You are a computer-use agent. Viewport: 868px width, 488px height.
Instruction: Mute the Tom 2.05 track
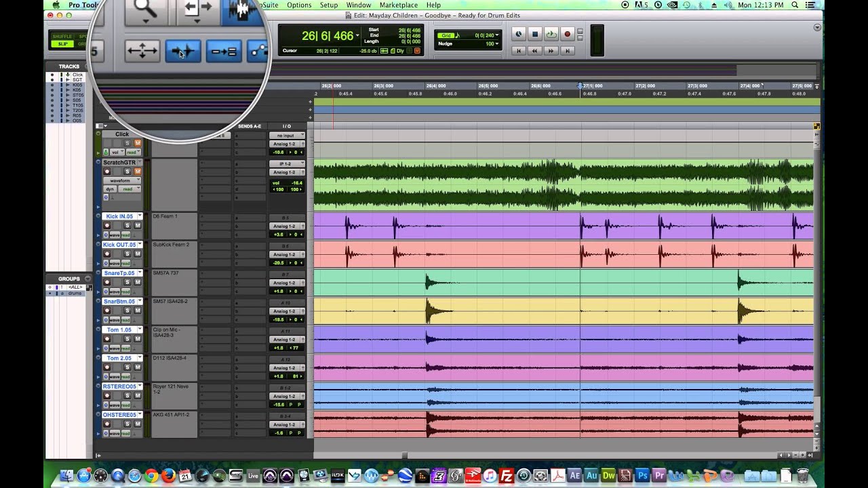pos(138,367)
